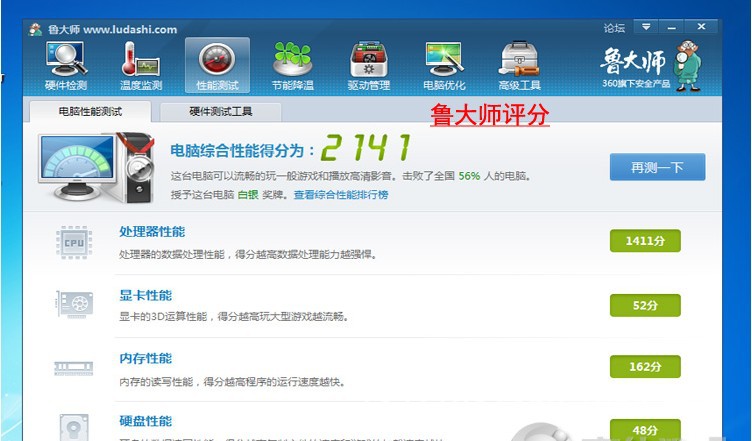Open the 节能降温 clover icon

[x=293, y=65]
